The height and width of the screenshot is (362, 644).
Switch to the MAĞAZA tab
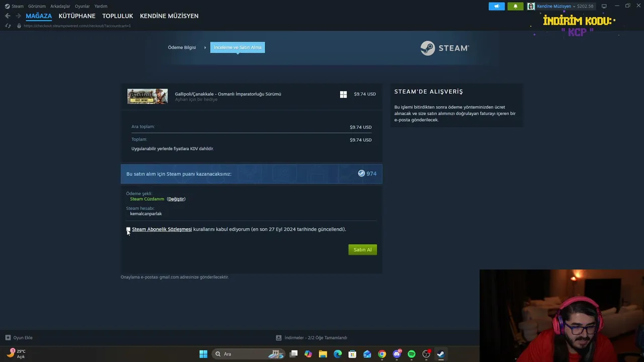[39, 16]
